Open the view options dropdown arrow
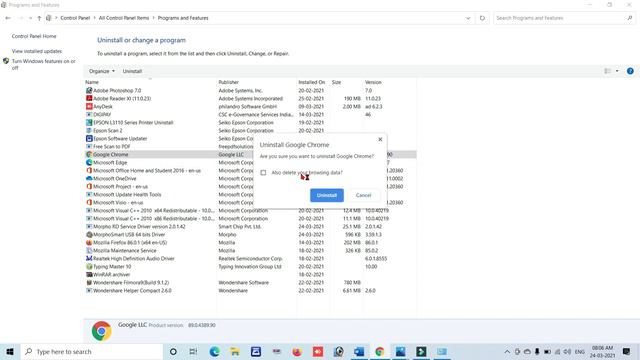640x360 pixels. click(617, 71)
